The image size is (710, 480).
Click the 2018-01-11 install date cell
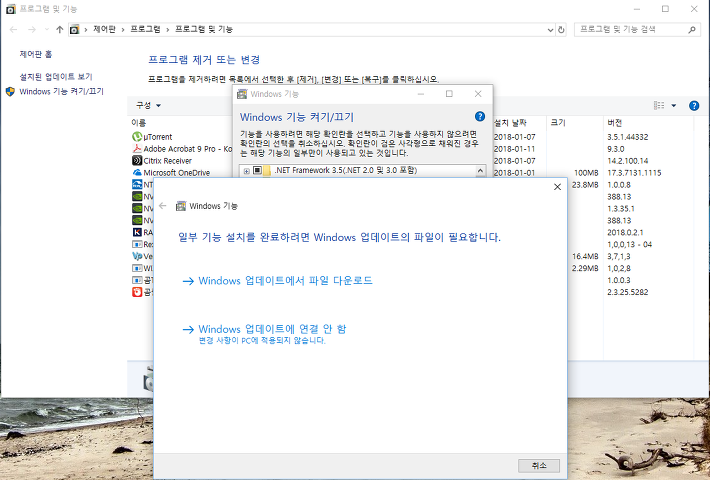(514, 149)
